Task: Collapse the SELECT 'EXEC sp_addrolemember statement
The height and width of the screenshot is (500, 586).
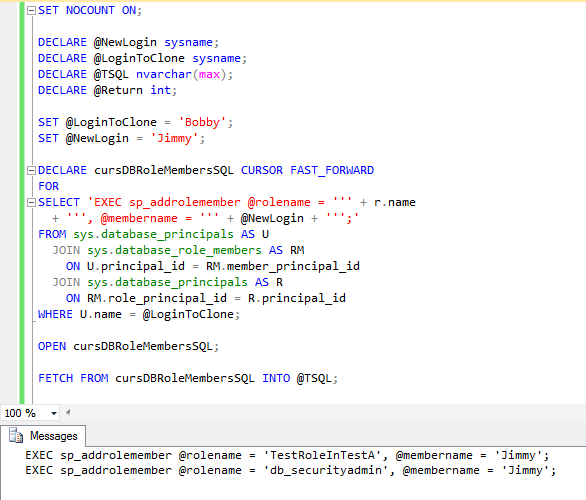Action: (31, 203)
